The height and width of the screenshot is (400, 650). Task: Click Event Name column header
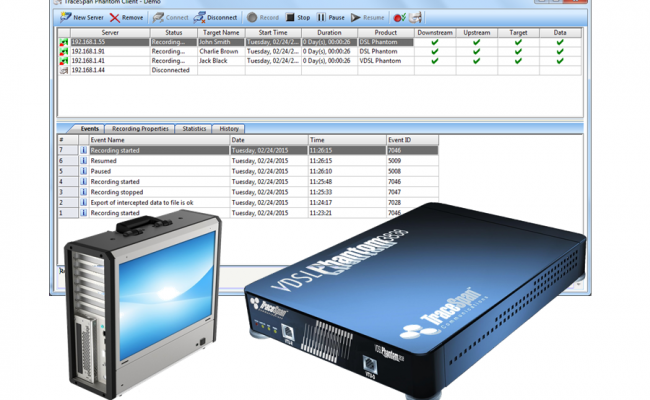(x=159, y=140)
